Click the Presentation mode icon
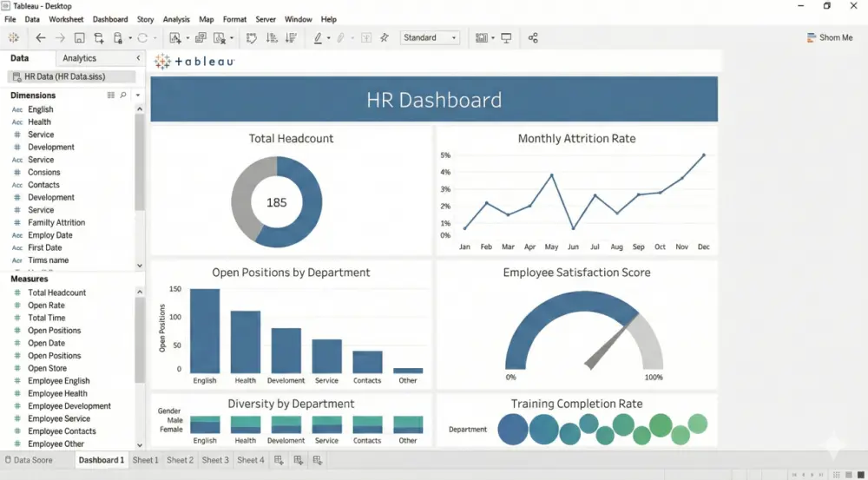The width and height of the screenshot is (868, 480). click(506, 37)
